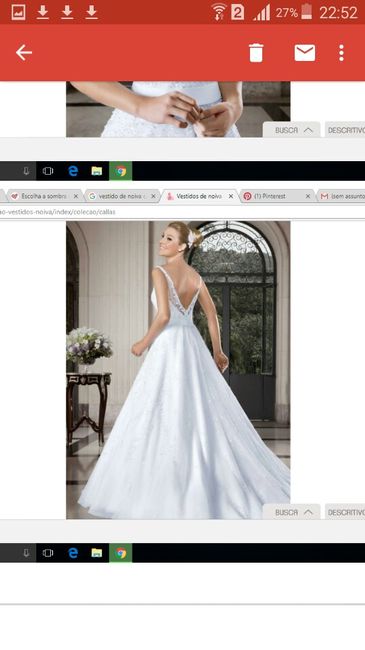This screenshot has width=365, height=650.
Task: Click the microphone icon in lower screenshot's taskbar
Action: [26, 553]
